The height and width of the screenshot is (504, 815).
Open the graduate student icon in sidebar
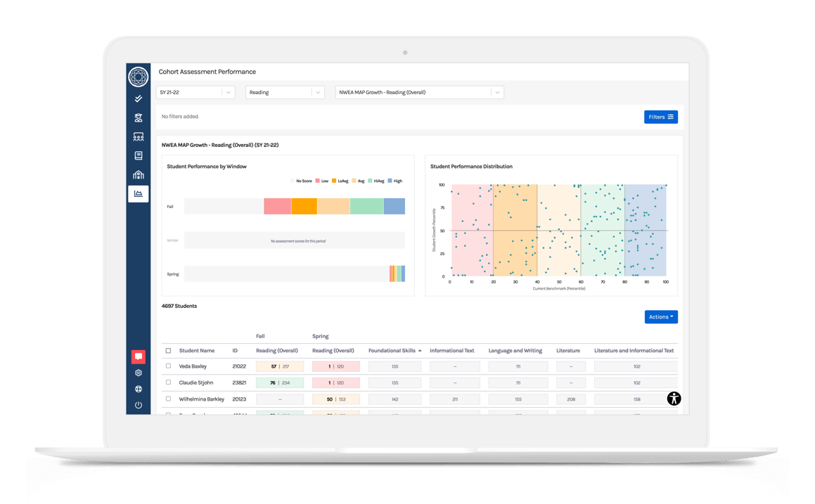coord(139,118)
